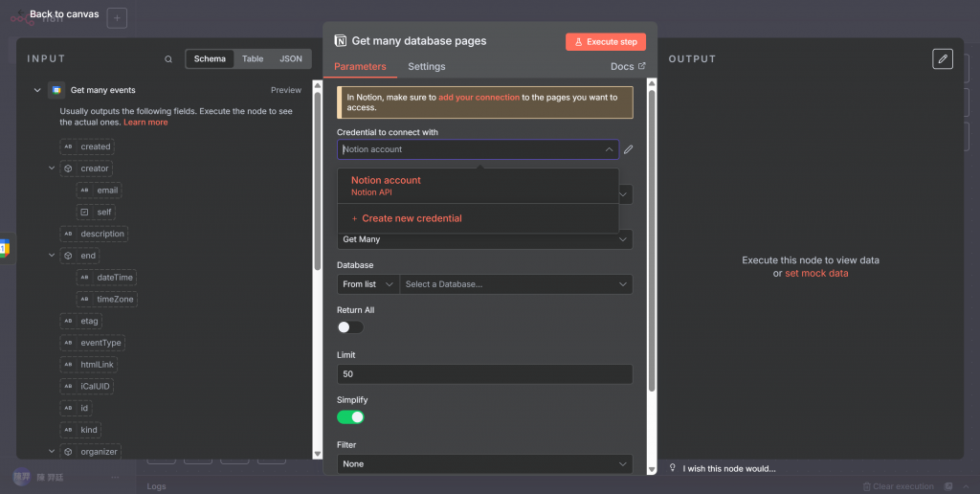
Task: Click the checkbox type icon of the self field
Action: pyautogui.click(x=84, y=212)
